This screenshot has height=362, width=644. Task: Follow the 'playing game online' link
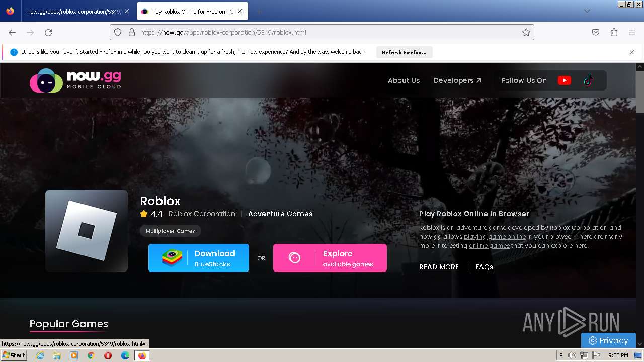click(495, 237)
